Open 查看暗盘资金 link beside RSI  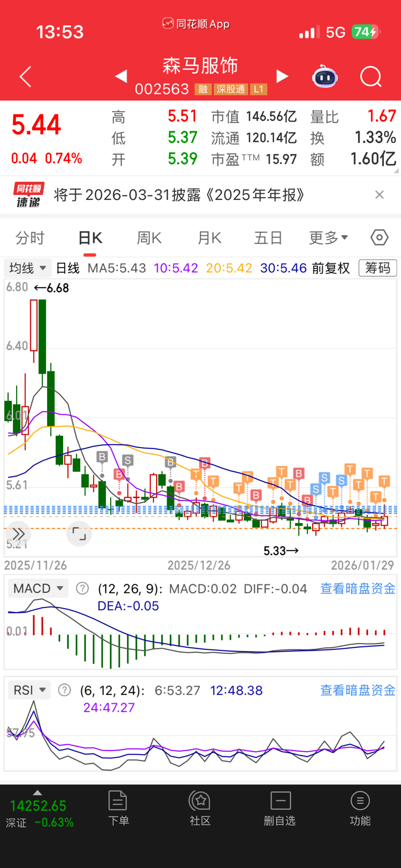pyautogui.click(x=358, y=691)
